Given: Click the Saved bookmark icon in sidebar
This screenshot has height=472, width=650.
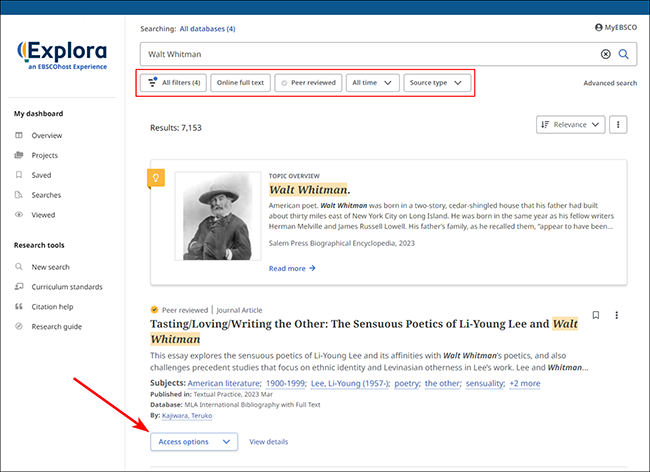Looking at the screenshot, I should coord(19,175).
